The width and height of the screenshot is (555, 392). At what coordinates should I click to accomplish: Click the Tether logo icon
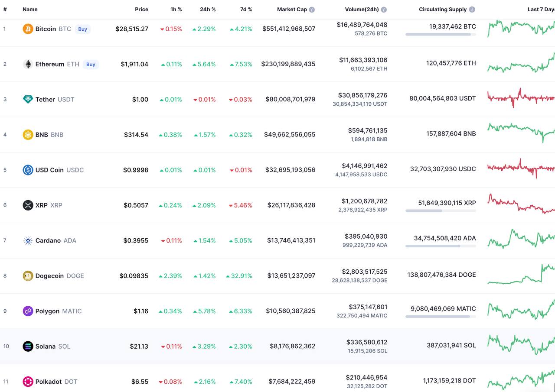(x=28, y=99)
